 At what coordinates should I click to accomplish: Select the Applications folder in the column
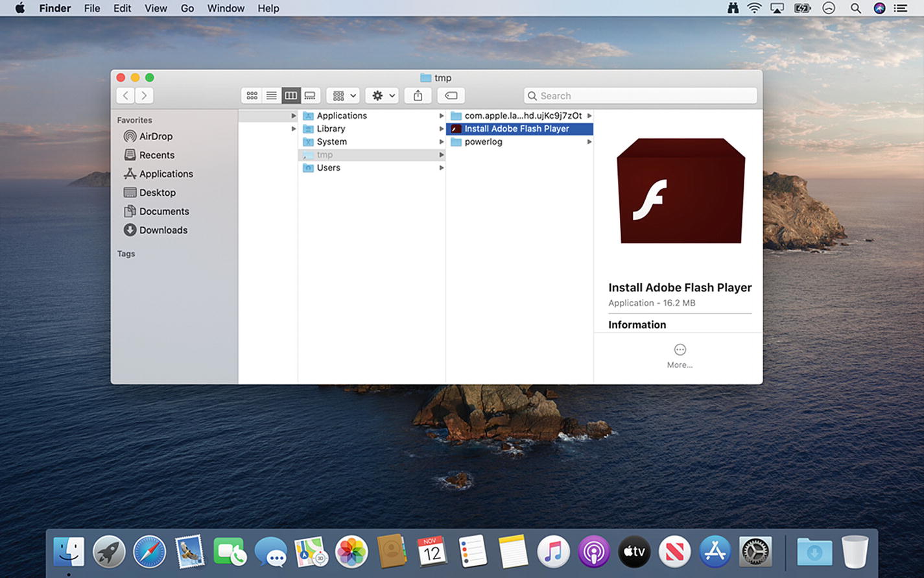tap(372, 115)
